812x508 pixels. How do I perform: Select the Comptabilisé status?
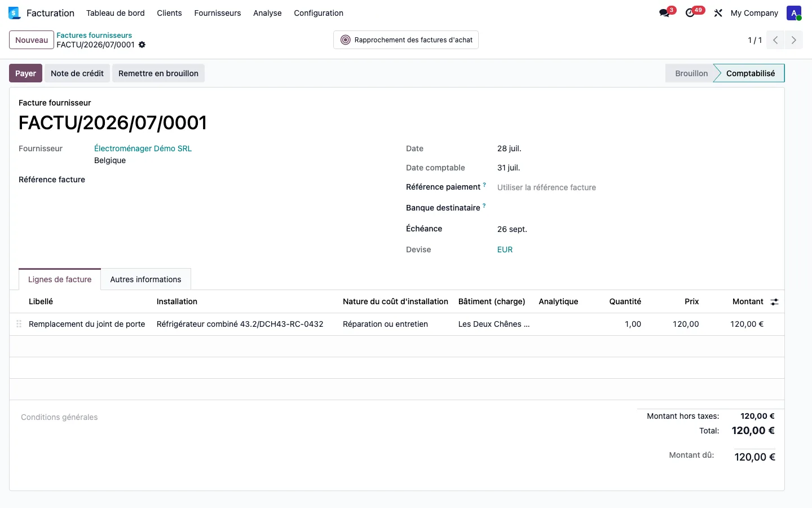[751, 73]
